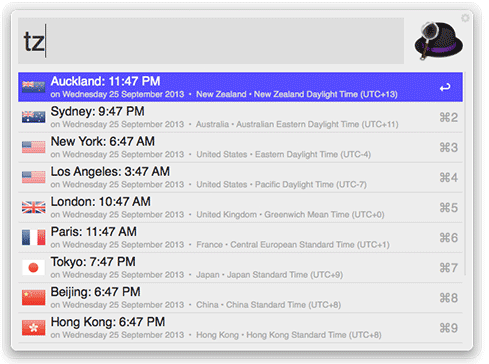Click the UK flag beside London
The image size is (489, 364).
pos(34,207)
